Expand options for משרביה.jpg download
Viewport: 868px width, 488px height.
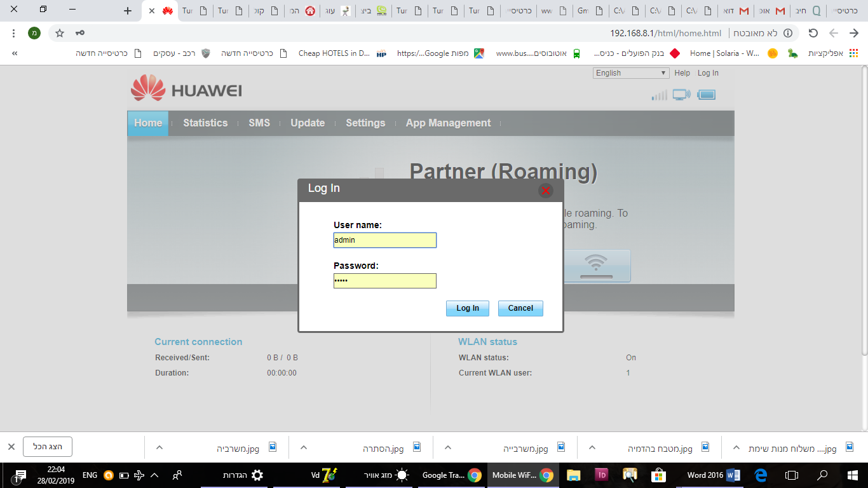pos(159,447)
